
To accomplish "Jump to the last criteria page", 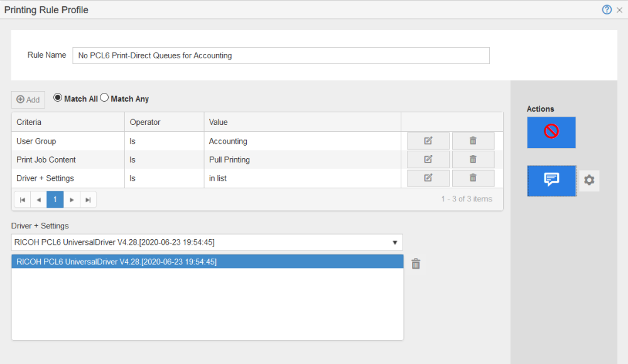I will click(88, 200).
